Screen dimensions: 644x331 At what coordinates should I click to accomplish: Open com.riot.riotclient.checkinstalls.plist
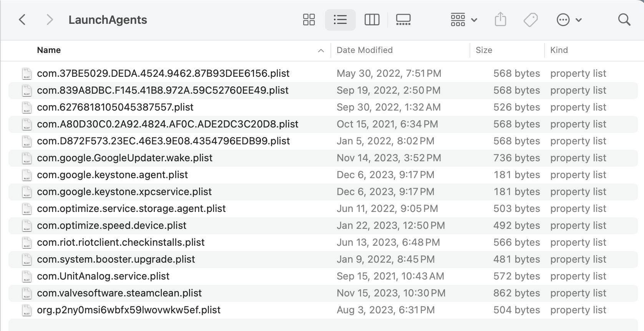click(x=120, y=242)
